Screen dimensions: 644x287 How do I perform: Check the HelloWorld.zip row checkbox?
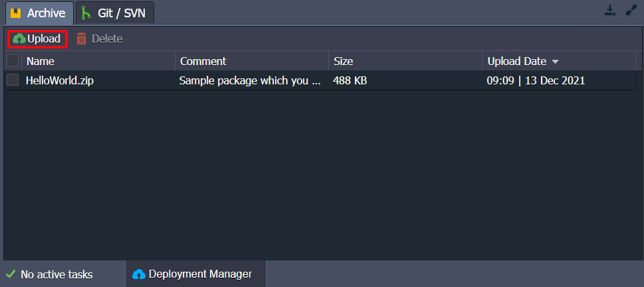13,80
